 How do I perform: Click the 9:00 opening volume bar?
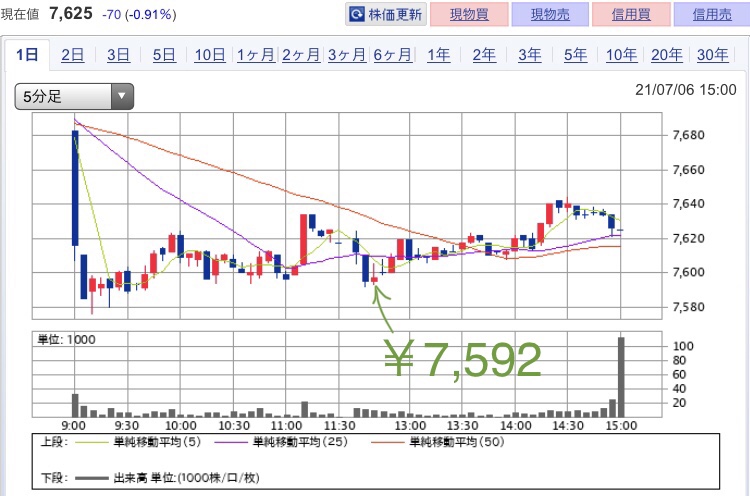tap(75, 406)
